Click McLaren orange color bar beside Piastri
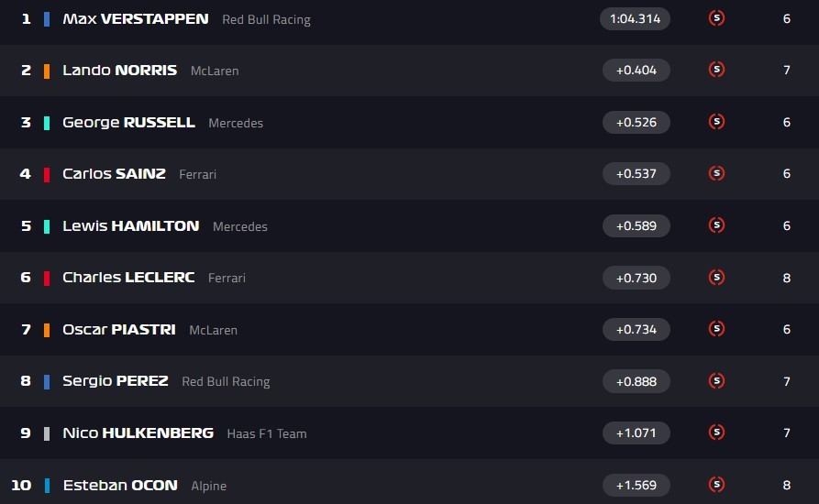Image resolution: width=819 pixels, height=504 pixels. coord(47,330)
